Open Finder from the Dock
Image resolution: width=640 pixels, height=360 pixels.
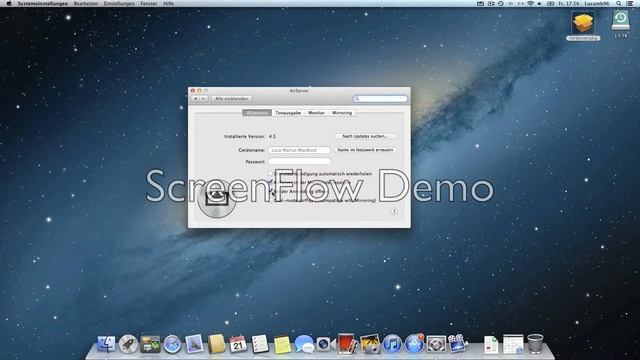pos(106,344)
